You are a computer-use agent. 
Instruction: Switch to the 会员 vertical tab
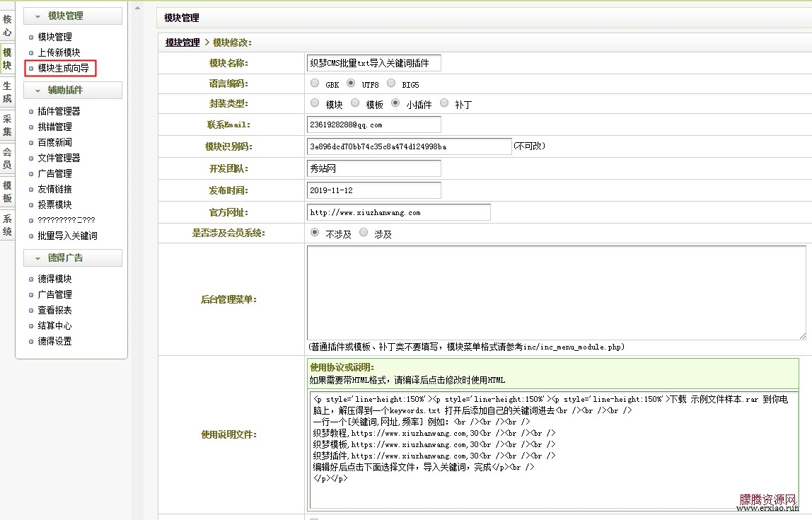tap(7, 158)
